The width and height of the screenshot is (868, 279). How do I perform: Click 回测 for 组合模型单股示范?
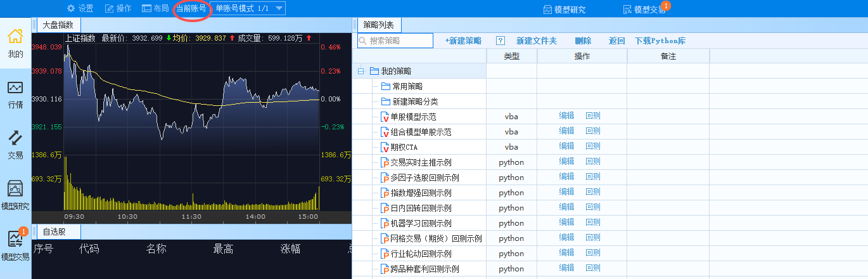point(593,131)
